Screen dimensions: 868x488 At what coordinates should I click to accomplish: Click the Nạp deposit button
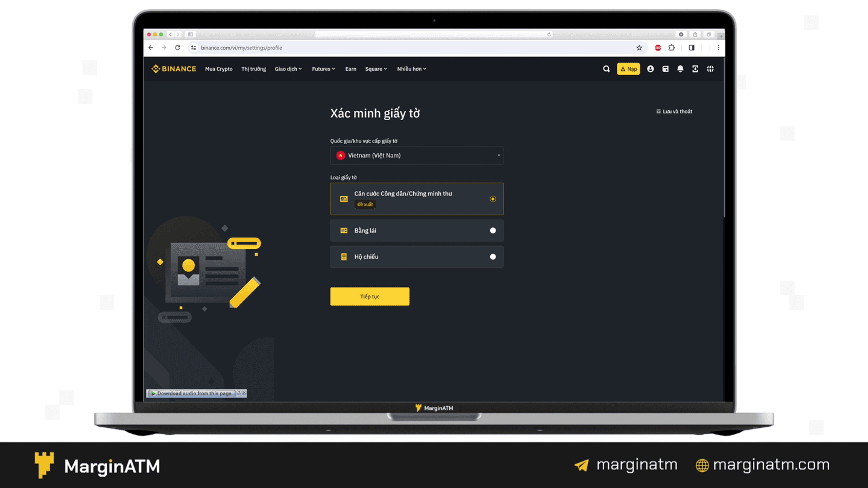(628, 69)
